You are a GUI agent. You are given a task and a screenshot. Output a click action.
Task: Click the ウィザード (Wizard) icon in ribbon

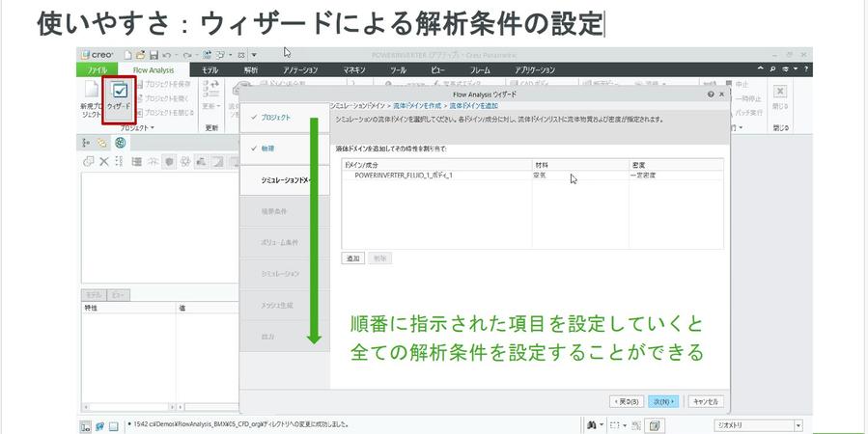(x=117, y=97)
